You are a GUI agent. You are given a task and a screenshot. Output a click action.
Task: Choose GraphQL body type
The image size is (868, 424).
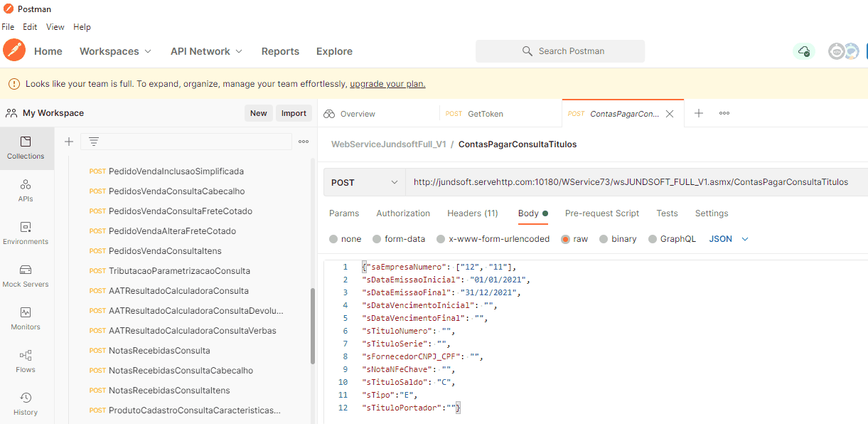[672, 239]
